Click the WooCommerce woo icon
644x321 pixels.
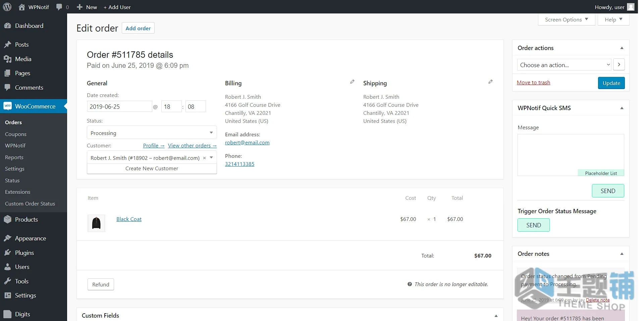click(7, 106)
